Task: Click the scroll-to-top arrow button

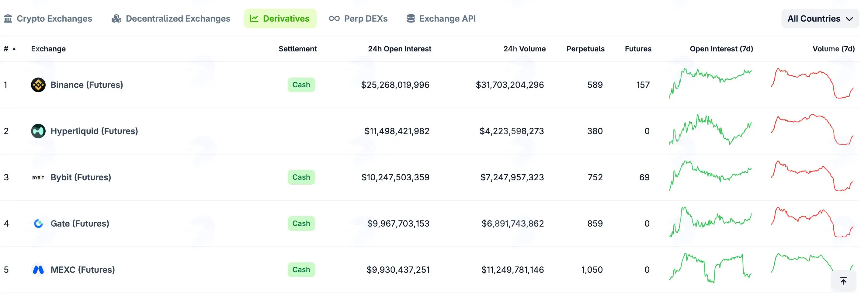Action: point(843,281)
